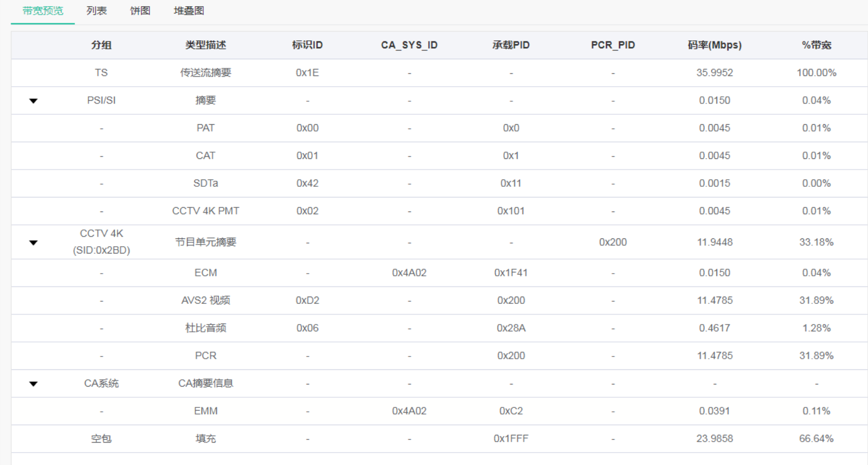Screen dimensions: 868x465
Task: Select the PCR row label
Action: point(206,356)
